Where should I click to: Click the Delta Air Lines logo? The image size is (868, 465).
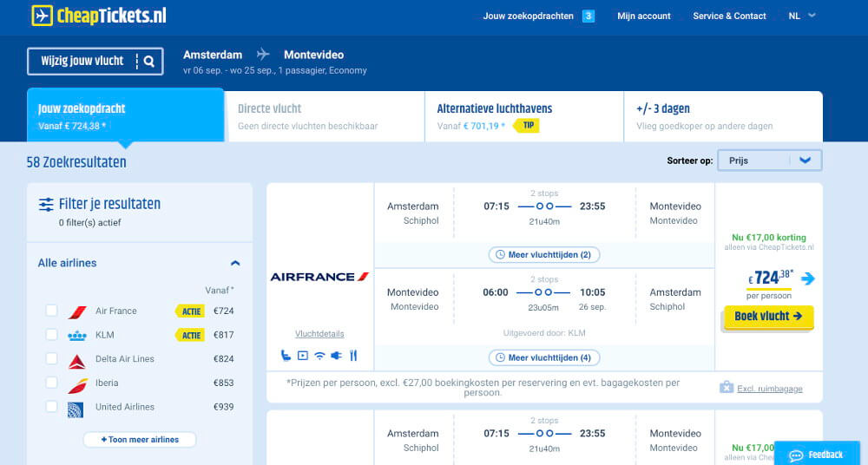(77, 362)
